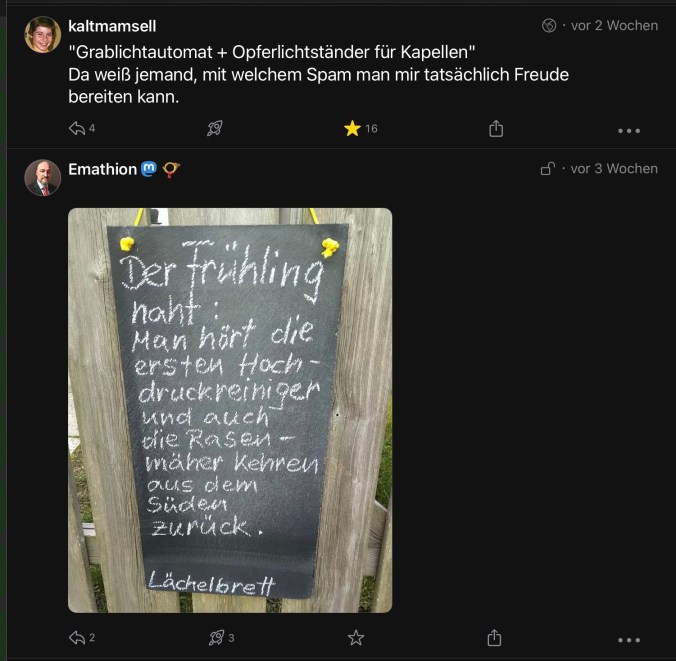Image resolution: width=676 pixels, height=661 pixels.
Task: Reply to Emathion's post
Action: click(76, 638)
